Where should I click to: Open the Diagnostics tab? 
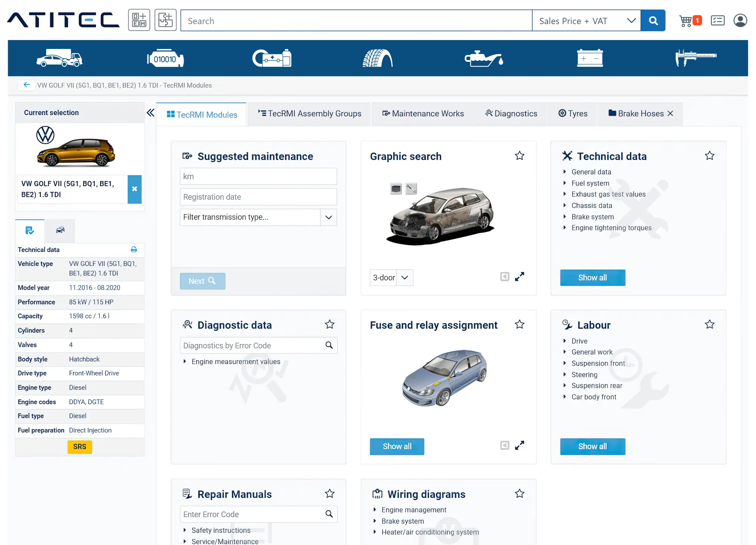(511, 114)
